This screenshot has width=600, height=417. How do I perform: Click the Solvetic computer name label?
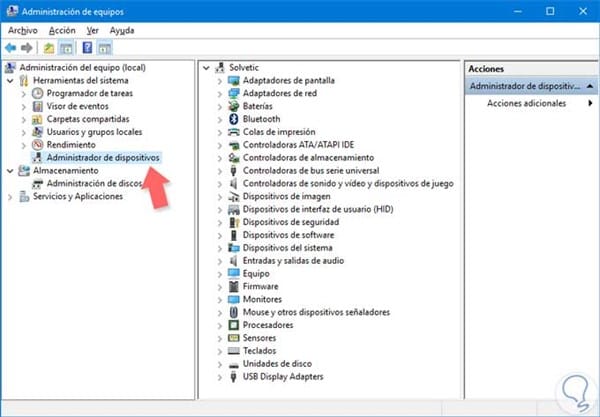[x=244, y=67]
